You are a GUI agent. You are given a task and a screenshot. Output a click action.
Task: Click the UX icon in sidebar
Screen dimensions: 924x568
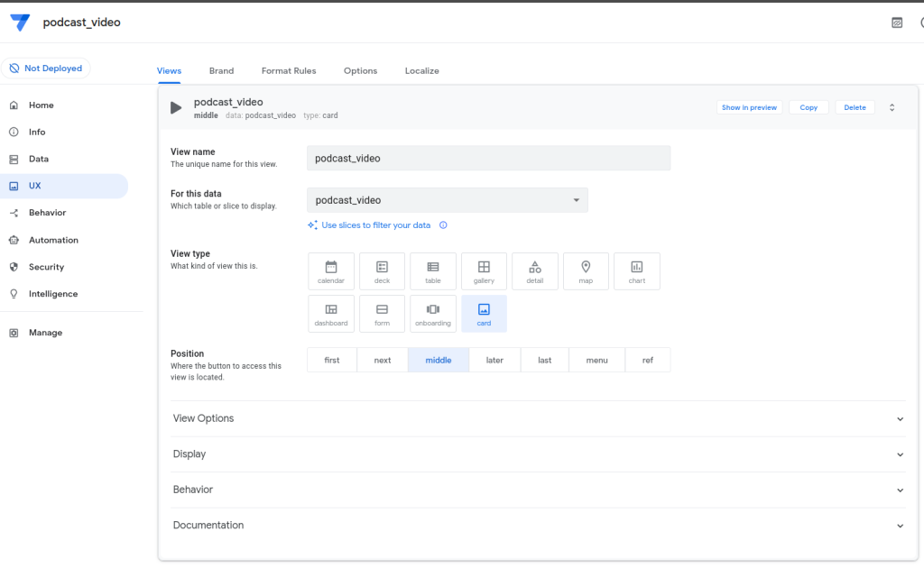(x=14, y=186)
